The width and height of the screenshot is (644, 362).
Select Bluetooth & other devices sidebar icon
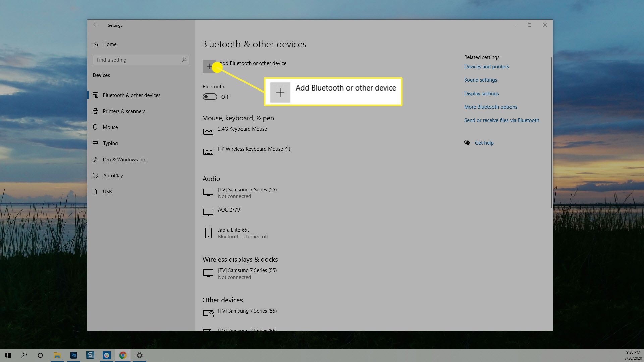pos(95,95)
